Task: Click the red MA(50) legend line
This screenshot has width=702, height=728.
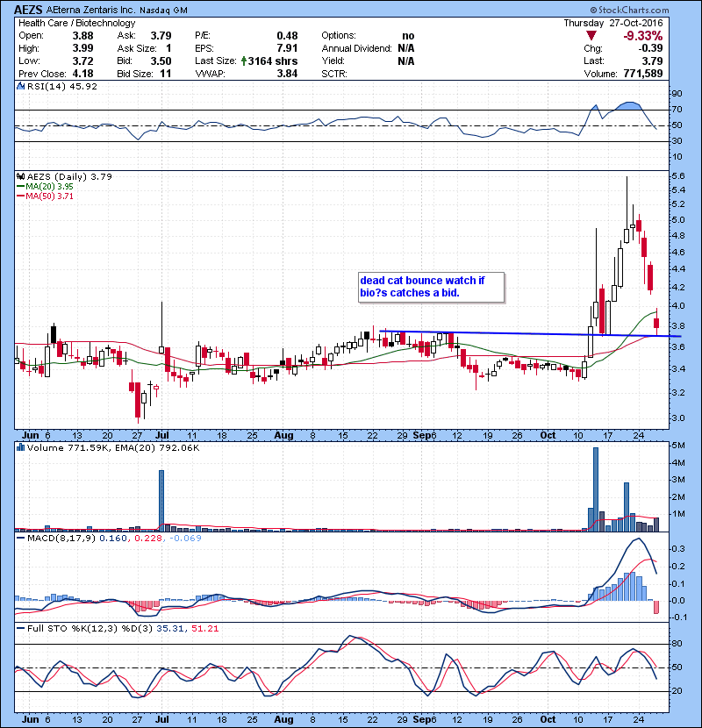Action: pos(21,196)
